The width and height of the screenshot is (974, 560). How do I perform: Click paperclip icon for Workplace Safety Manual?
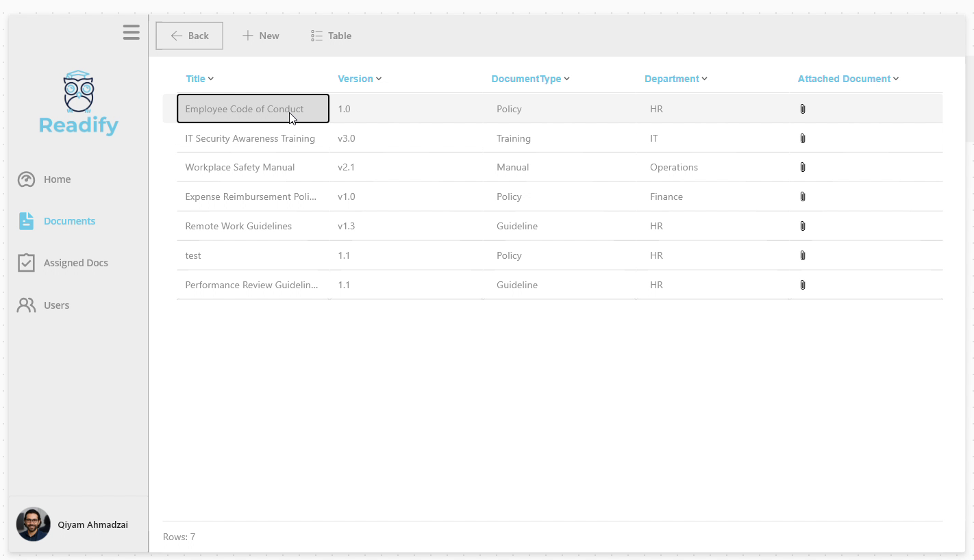[803, 167]
